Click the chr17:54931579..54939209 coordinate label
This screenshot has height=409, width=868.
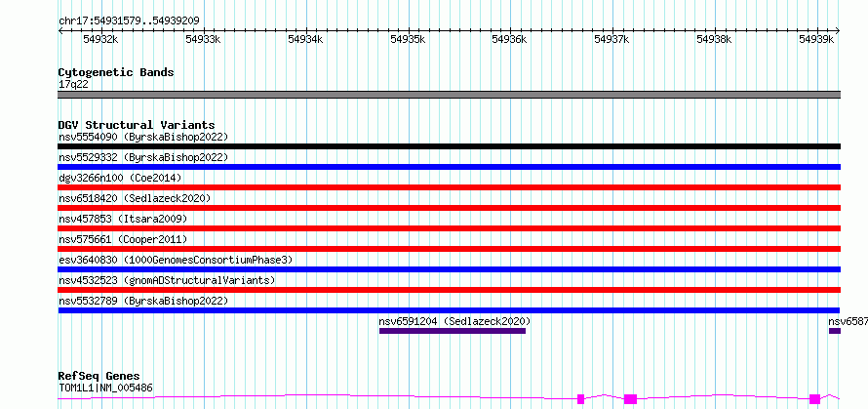129,21
